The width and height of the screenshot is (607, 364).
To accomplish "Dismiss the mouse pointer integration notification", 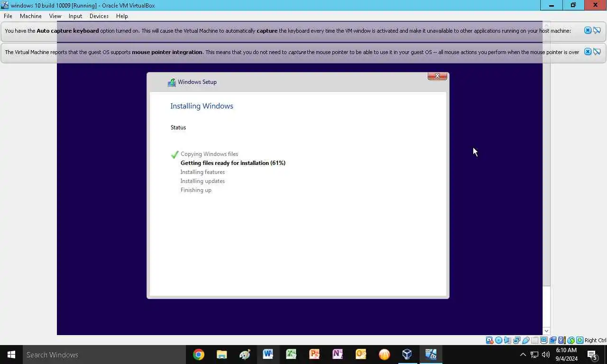I will coord(588,52).
